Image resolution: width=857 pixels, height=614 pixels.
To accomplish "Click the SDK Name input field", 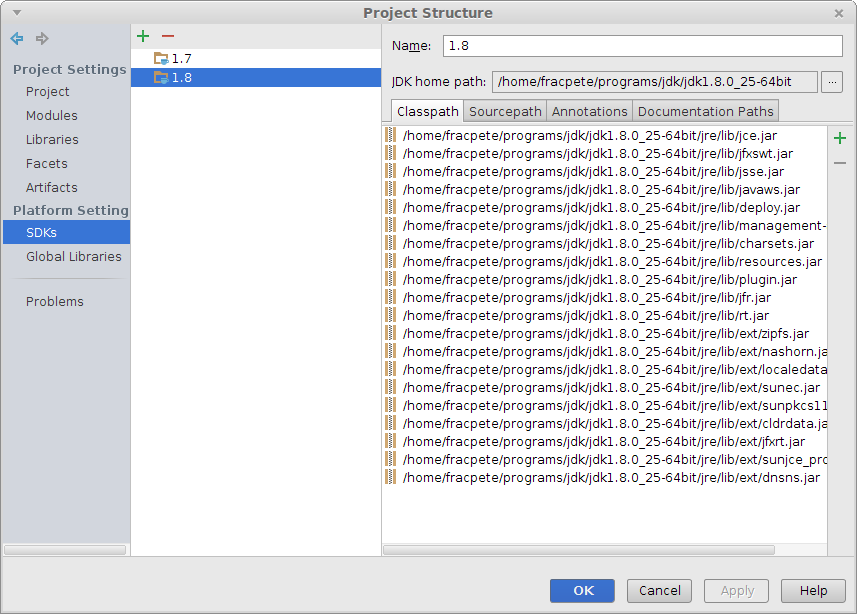I will (x=642, y=46).
